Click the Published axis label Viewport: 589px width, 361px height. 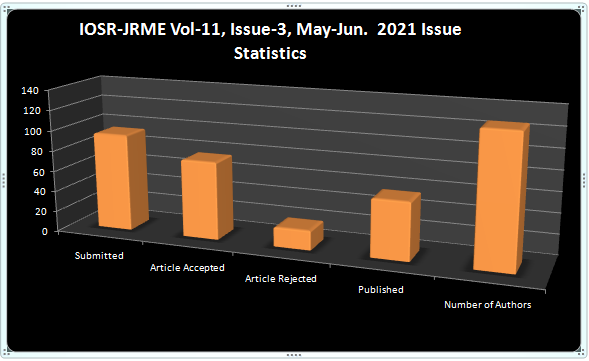[381, 290]
